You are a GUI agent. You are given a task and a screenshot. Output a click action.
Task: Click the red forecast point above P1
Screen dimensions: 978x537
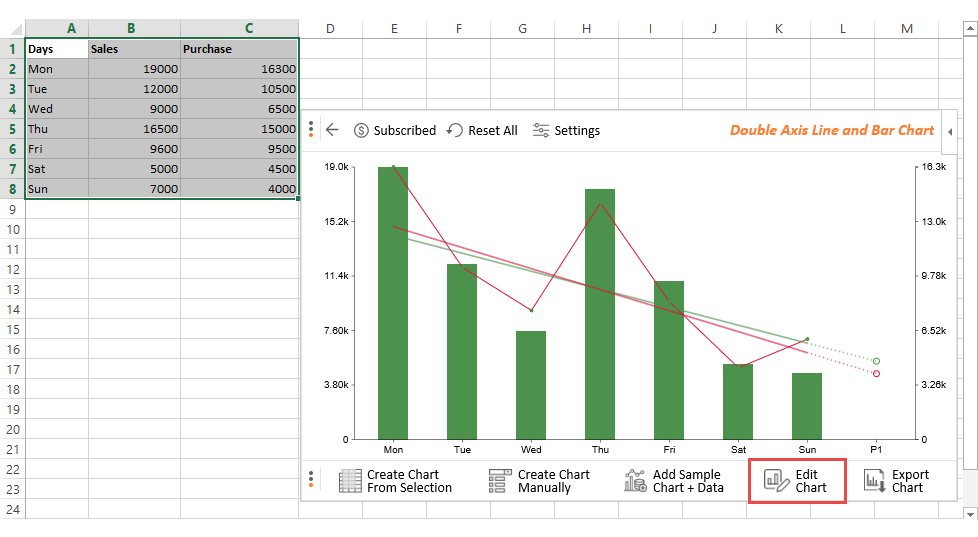(876, 374)
